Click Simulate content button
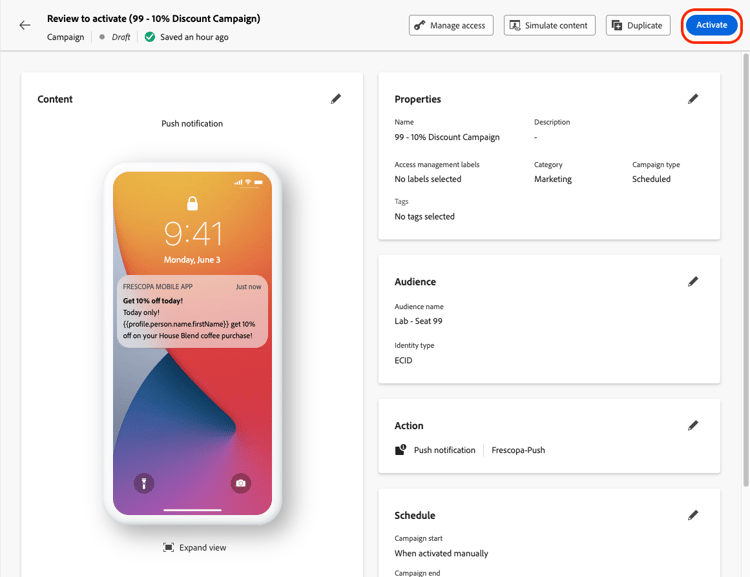 coord(549,25)
